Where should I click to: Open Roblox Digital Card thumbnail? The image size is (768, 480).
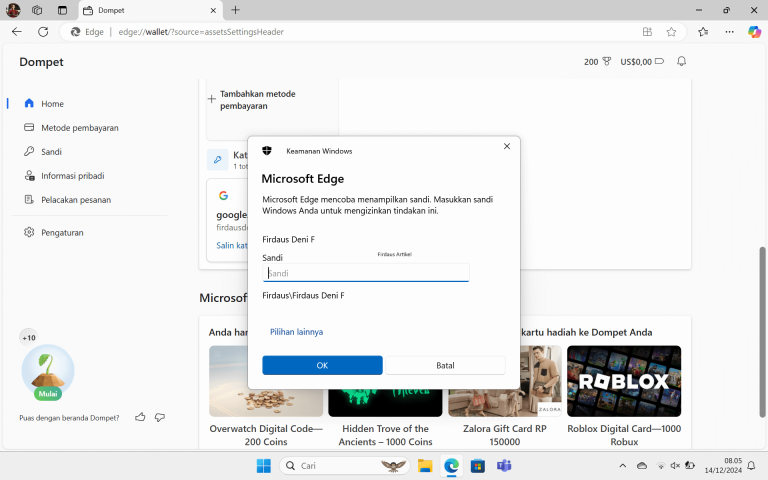pyautogui.click(x=624, y=381)
